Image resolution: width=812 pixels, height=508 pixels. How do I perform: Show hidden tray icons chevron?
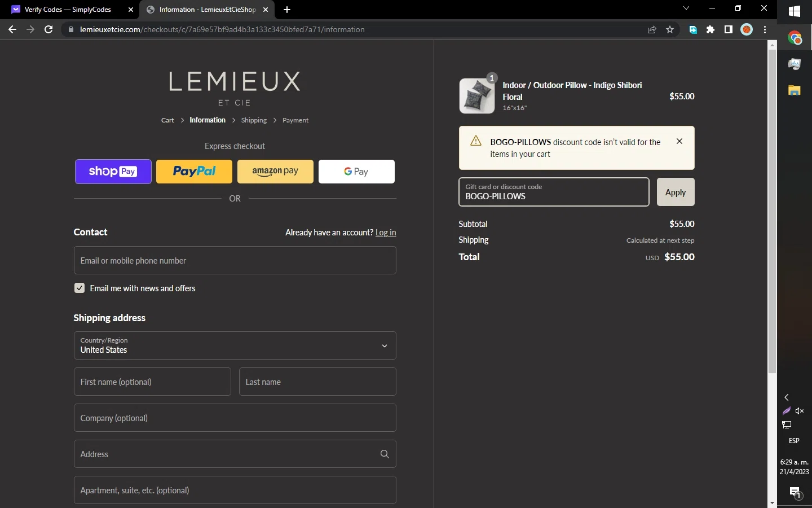[x=787, y=397]
